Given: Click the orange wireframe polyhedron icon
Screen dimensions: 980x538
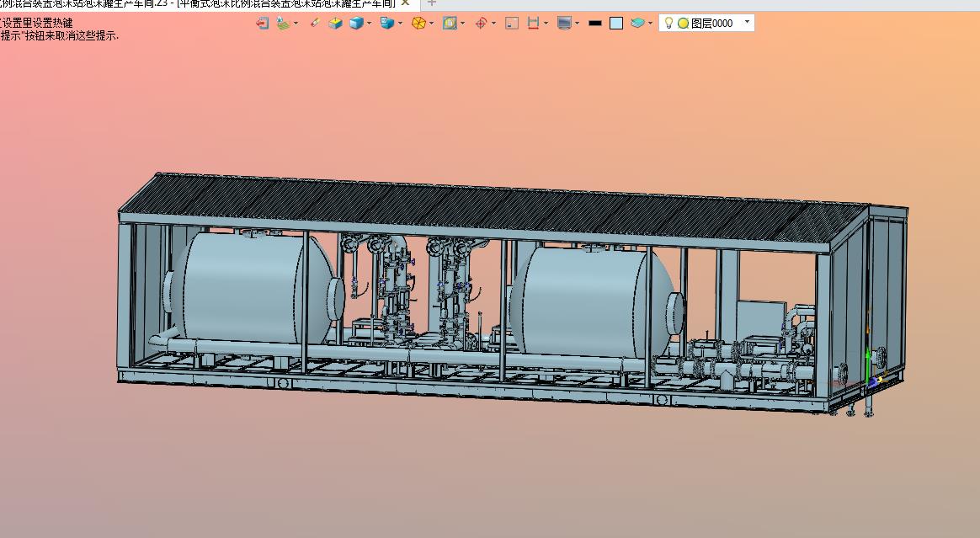Looking at the screenshot, I should [x=418, y=23].
